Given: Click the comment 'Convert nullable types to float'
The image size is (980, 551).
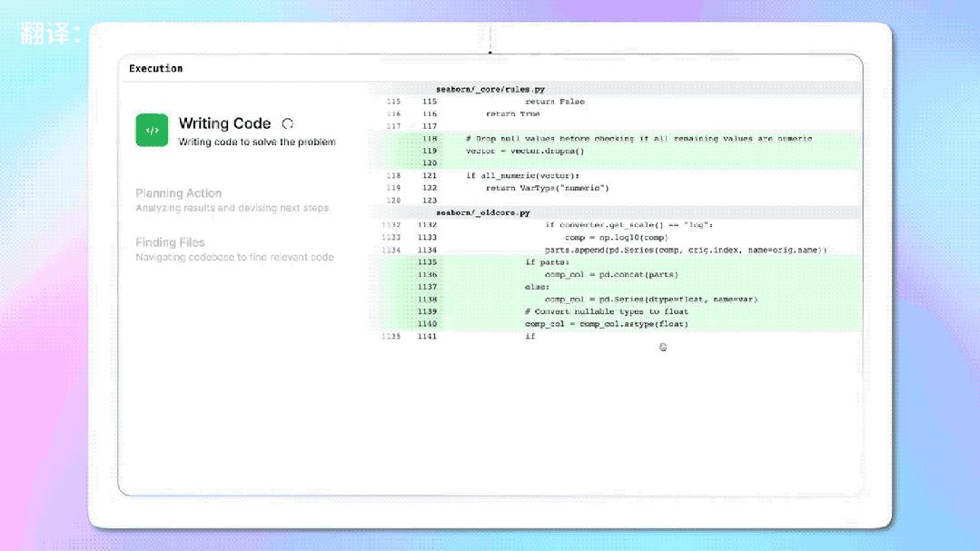Looking at the screenshot, I should pyautogui.click(x=606, y=311).
